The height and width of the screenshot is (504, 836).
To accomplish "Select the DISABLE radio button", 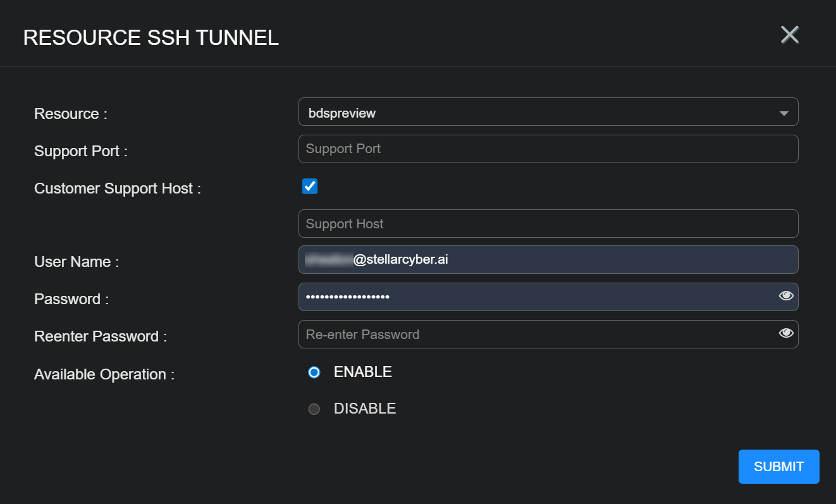I will 314,409.
